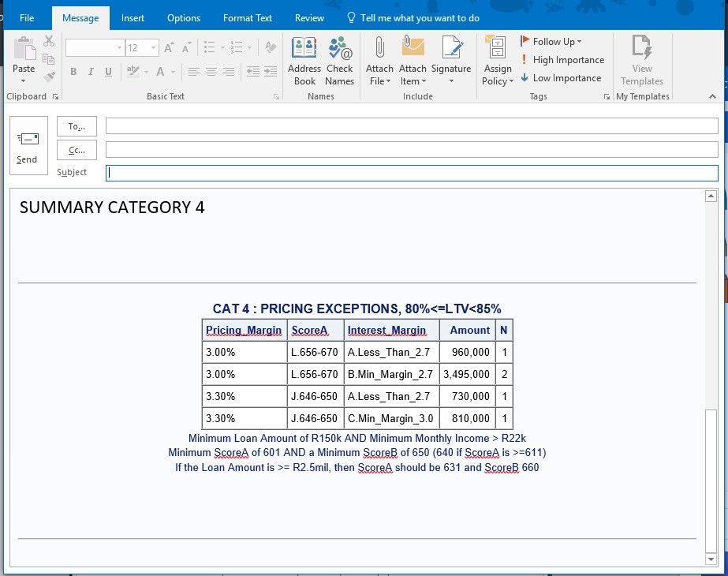728x576 pixels.
Task: Click the Cc... button
Action: click(77, 150)
